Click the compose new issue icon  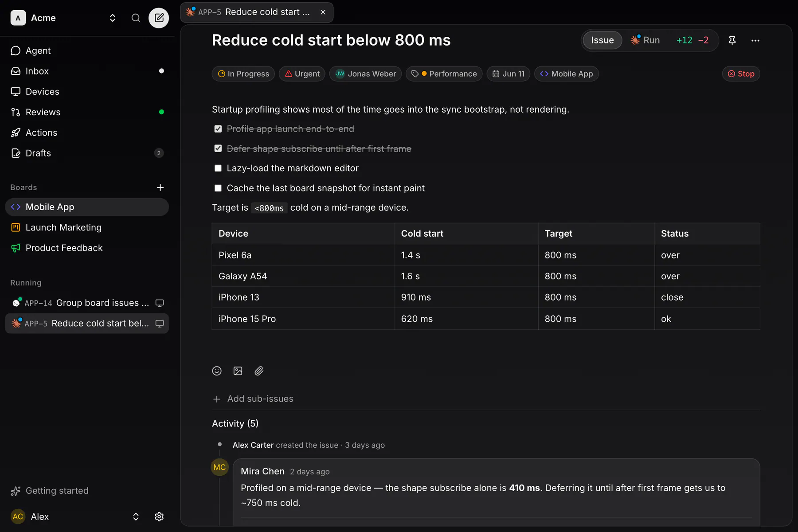click(159, 18)
